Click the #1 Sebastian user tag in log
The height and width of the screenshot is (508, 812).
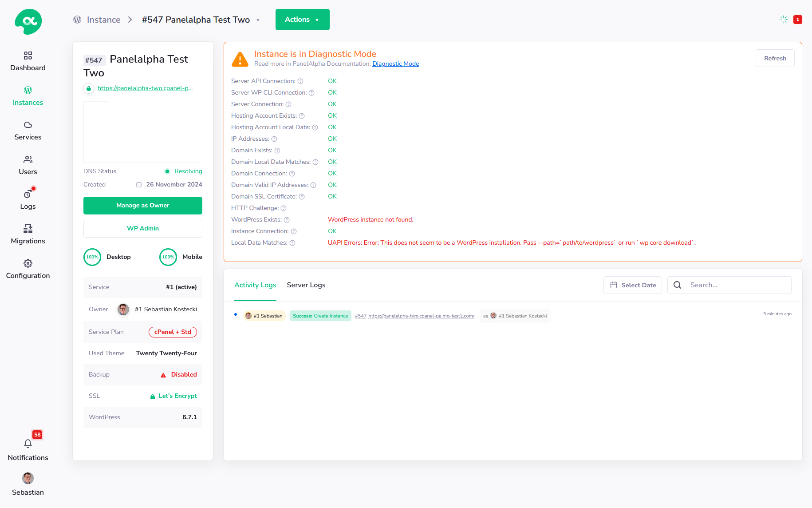[264, 316]
